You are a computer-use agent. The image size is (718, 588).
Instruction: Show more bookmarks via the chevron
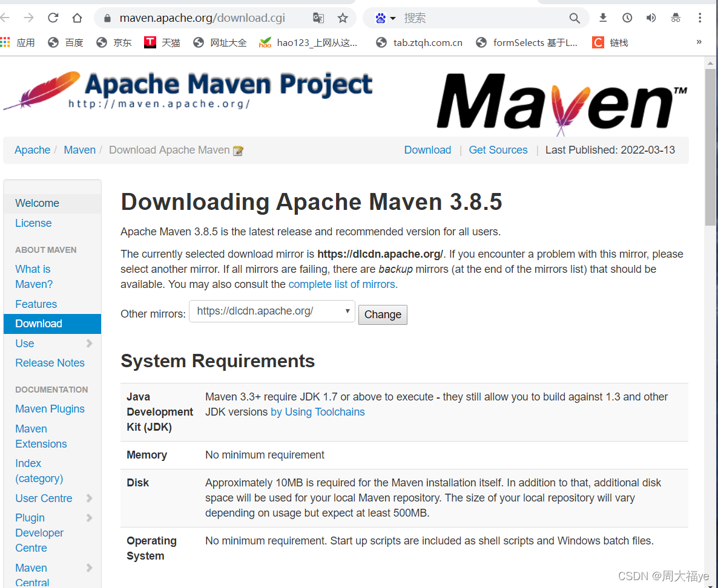click(699, 42)
